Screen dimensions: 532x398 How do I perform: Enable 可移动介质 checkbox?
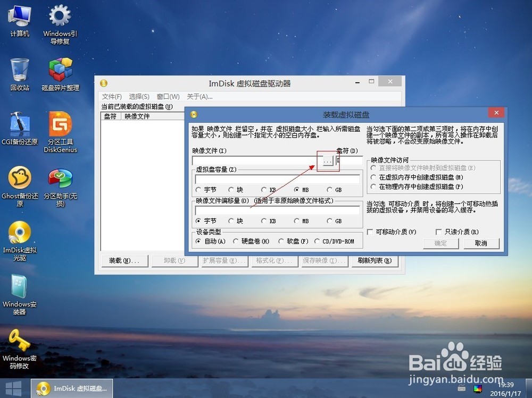[x=370, y=232]
